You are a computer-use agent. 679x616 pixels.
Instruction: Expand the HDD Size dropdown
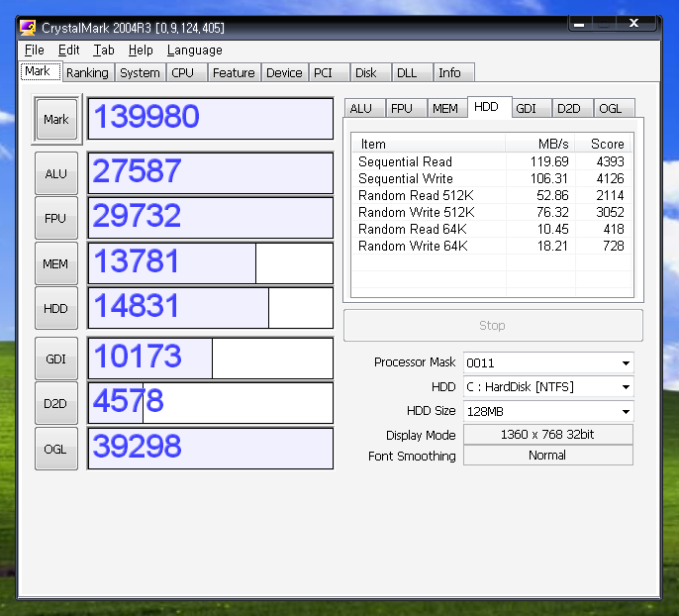pos(626,411)
